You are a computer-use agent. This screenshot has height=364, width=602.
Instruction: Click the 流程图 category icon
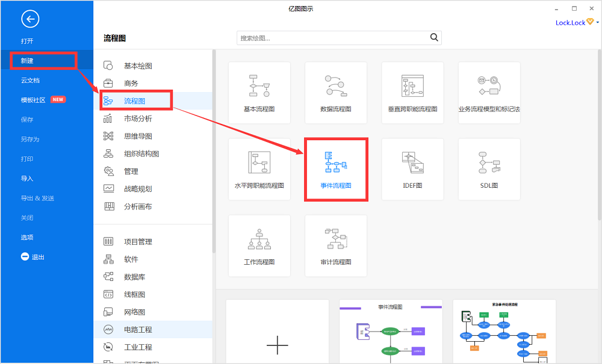108,101
